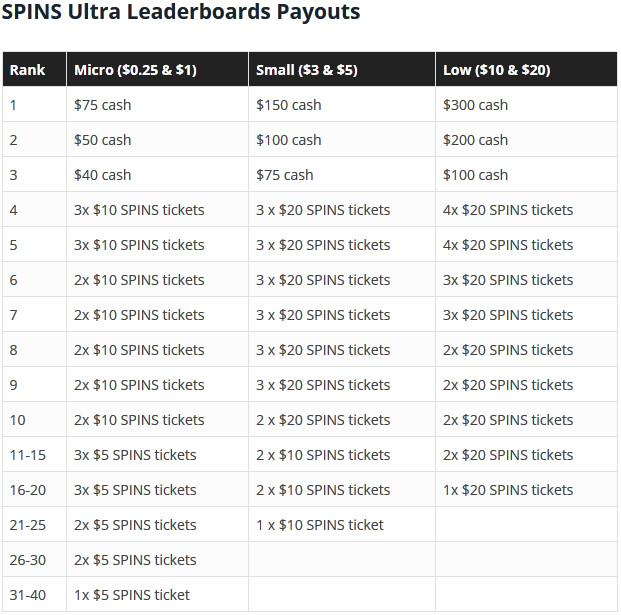Select the Low ($10 & $20) column header
Image resolution: width=621 pixels, height=615 pixels.
click(526, 69)
